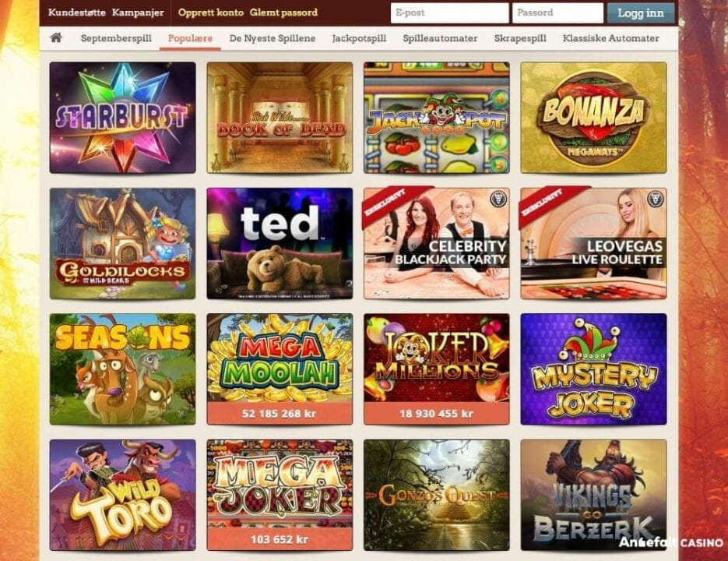
Task: Click the Logg inn button
Action: (x=641, y=13)
